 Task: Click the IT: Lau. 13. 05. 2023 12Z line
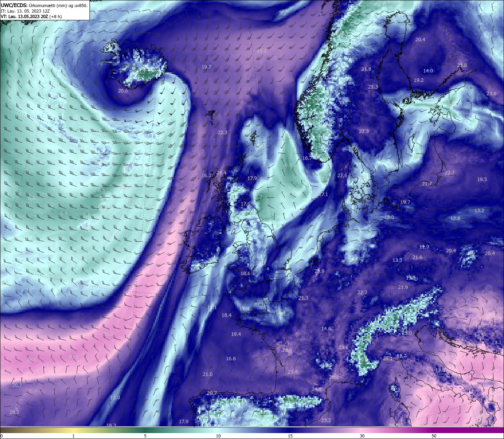coord(25,11)
